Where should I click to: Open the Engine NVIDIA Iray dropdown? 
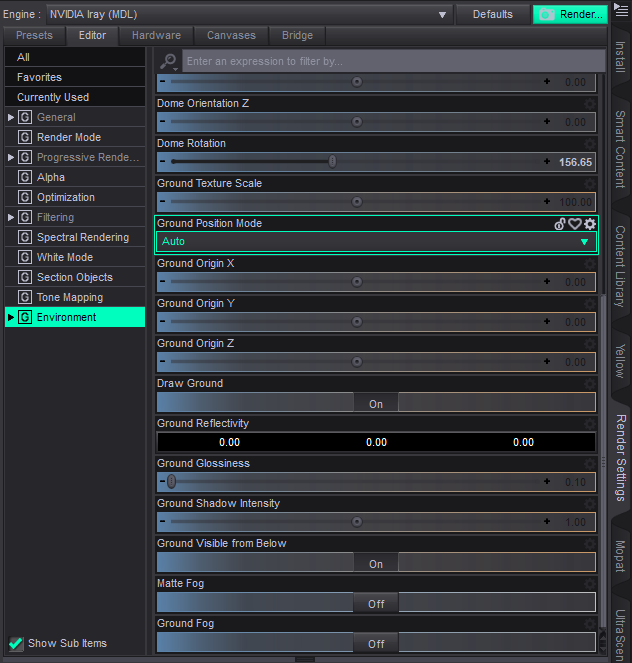coord(249,15)
